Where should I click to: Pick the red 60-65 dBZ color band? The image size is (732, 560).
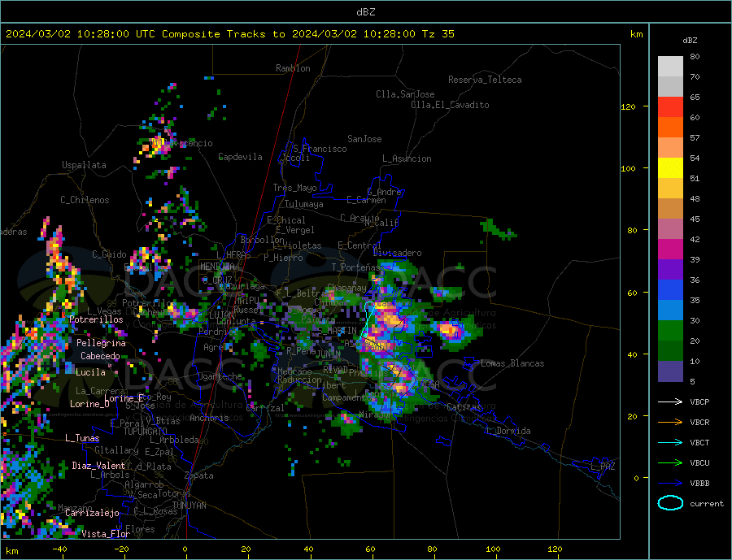(670, 106)
